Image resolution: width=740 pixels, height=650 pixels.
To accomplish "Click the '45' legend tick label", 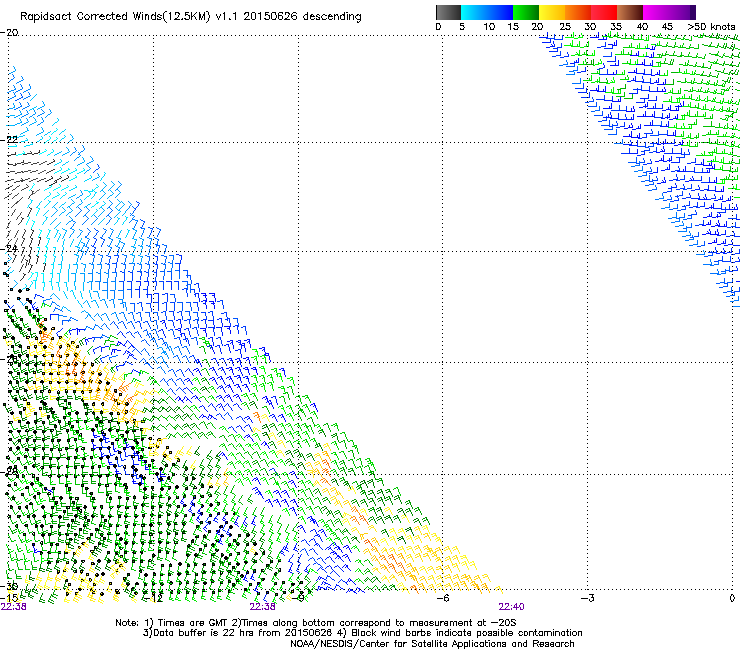I will [x=667, y=27].
